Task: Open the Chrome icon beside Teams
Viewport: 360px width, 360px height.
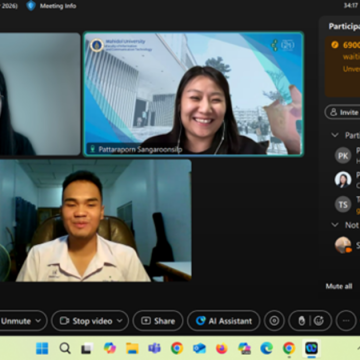Action: tap(177, 348)
